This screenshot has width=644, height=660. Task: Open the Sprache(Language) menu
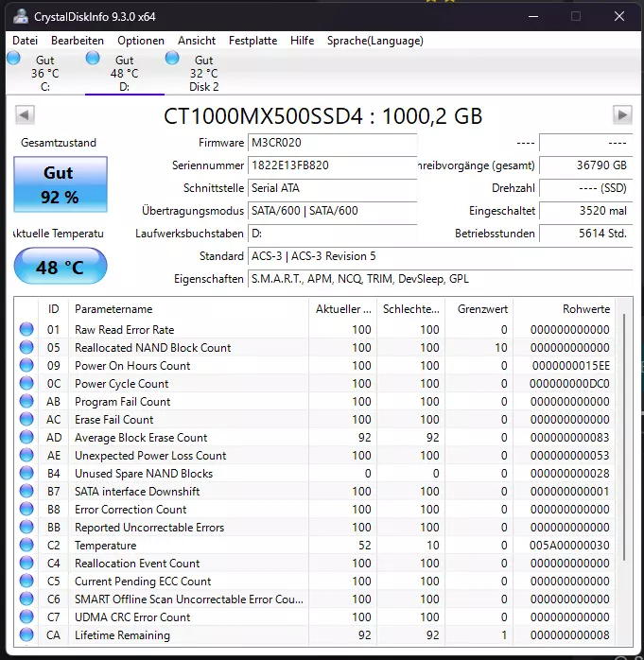point(375,41)
